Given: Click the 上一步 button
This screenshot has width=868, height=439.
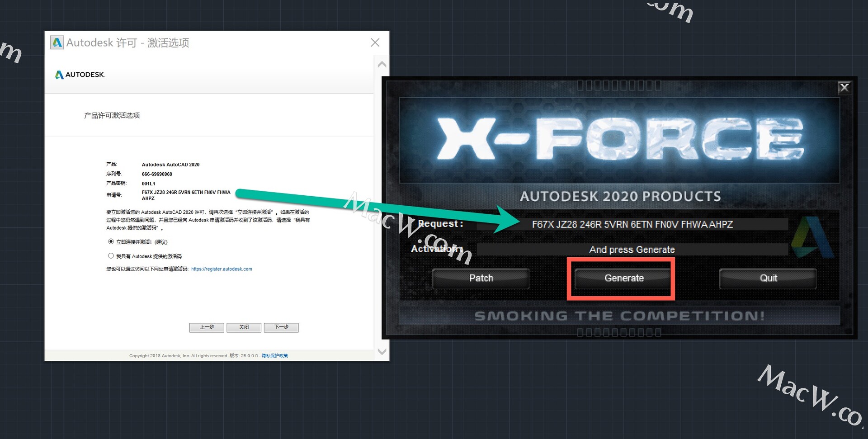Looking at the screenshot, I should click(x=207, y=327).
